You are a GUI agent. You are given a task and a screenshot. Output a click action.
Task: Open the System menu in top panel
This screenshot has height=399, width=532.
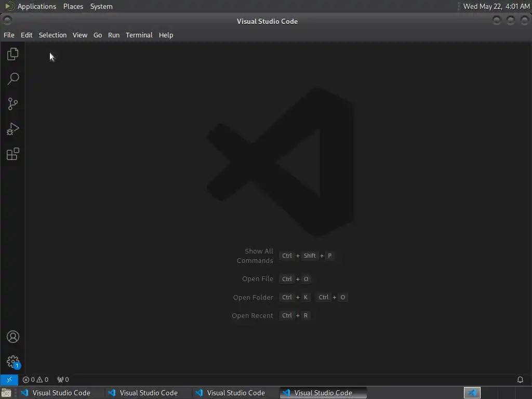click(x=101, y=6)
